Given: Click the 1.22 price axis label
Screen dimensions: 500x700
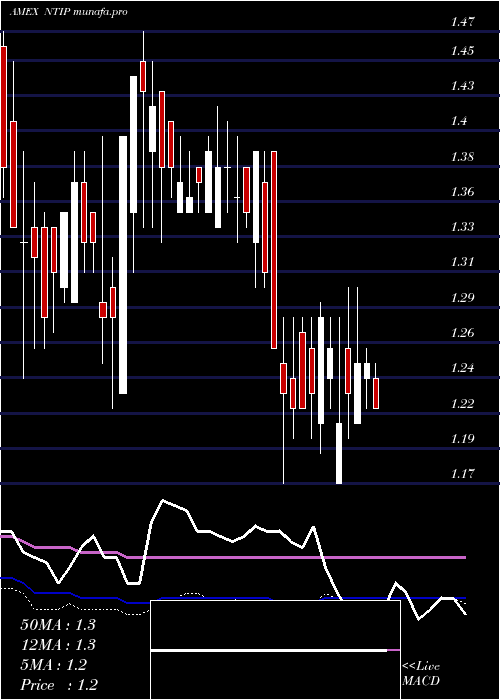Looking at the screenshot, I should [462, 404].
